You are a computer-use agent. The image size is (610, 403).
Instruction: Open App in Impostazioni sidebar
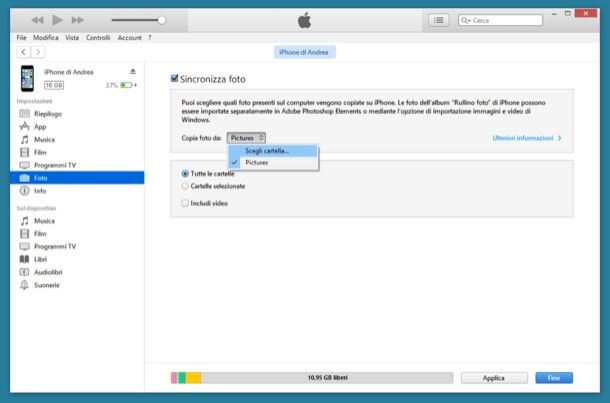pyautogui.click(x=78, y=126)
